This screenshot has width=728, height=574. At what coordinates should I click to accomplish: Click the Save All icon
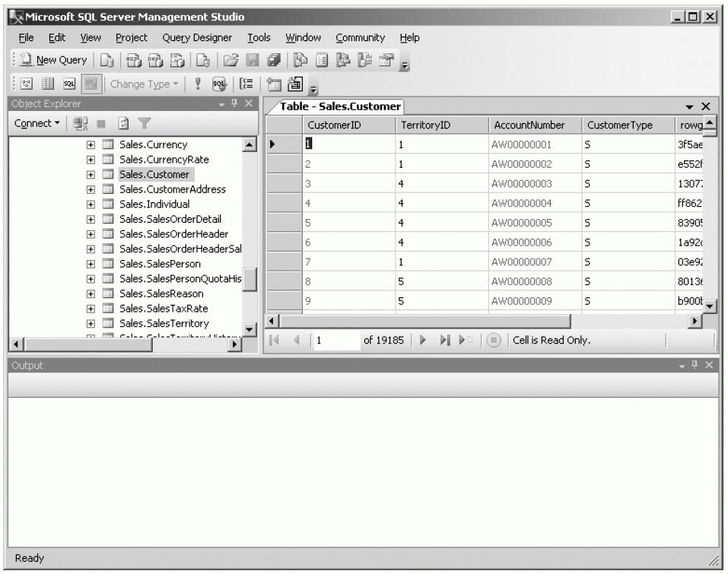(x=275, y=60)
